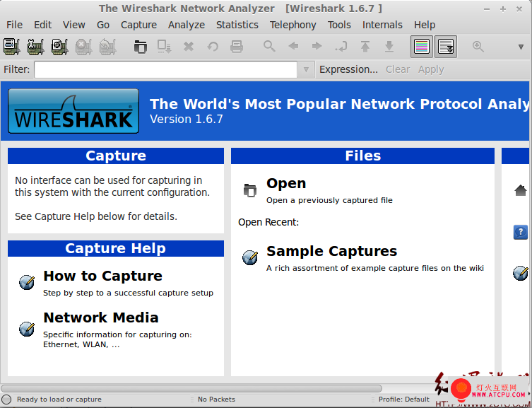Image resolution: width=532 pixels, height=408 pixels.
Task: Click the stop capture toolbar icon
Action: 84,47
